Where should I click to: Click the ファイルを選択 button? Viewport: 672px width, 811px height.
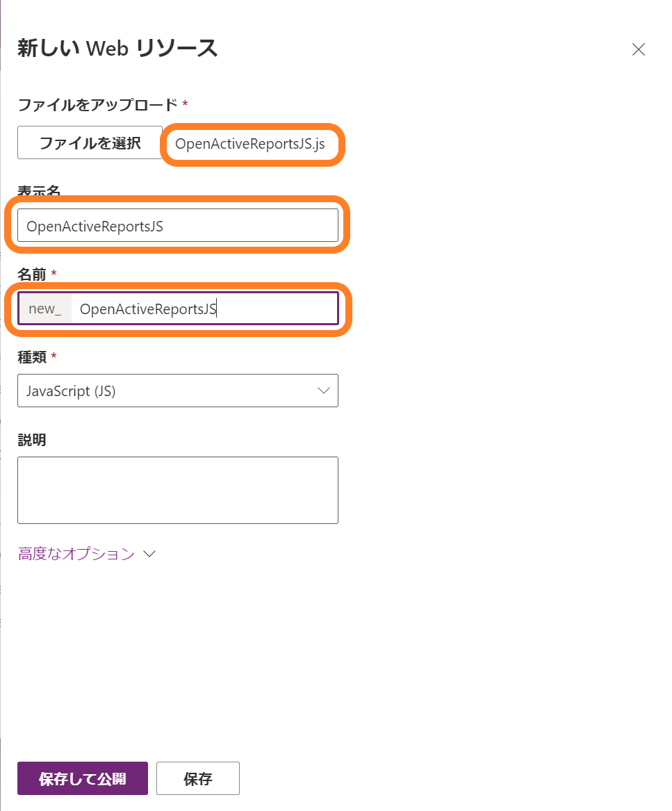[x=90, y=142]
